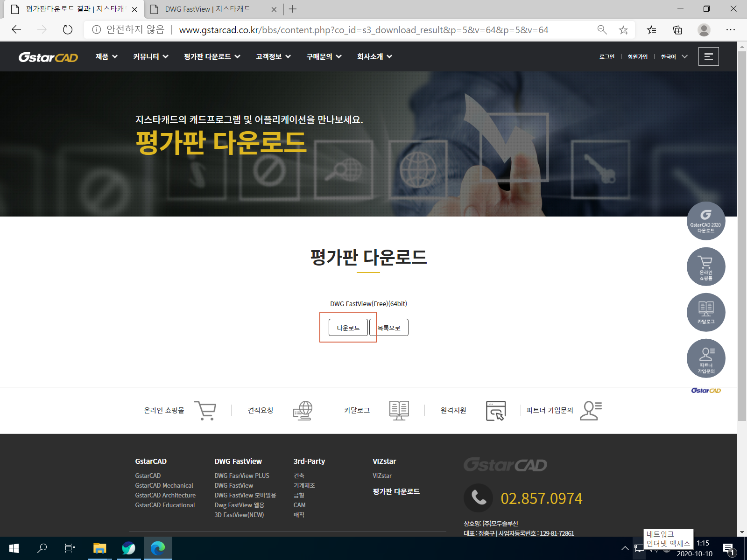The image size is (747, 560).
Task: Click the taskbar search icon
Action: click(42, 548)
